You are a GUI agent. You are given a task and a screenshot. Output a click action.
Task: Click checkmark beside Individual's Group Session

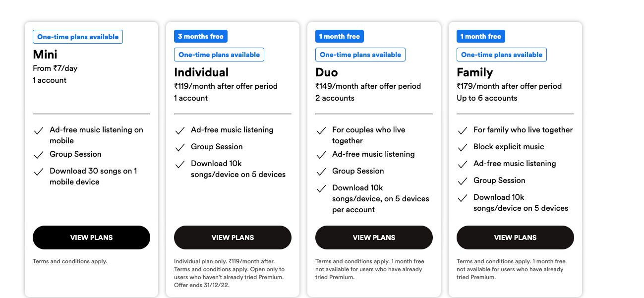point(180,148)
